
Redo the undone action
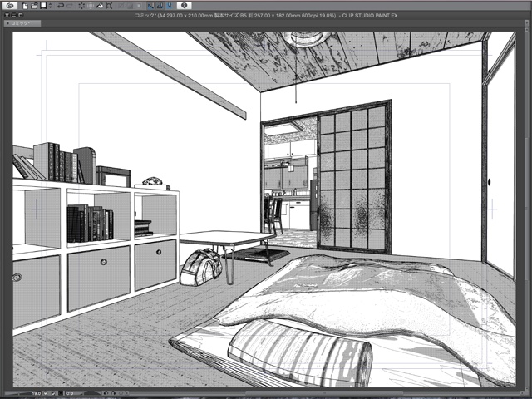pos(70,6)
